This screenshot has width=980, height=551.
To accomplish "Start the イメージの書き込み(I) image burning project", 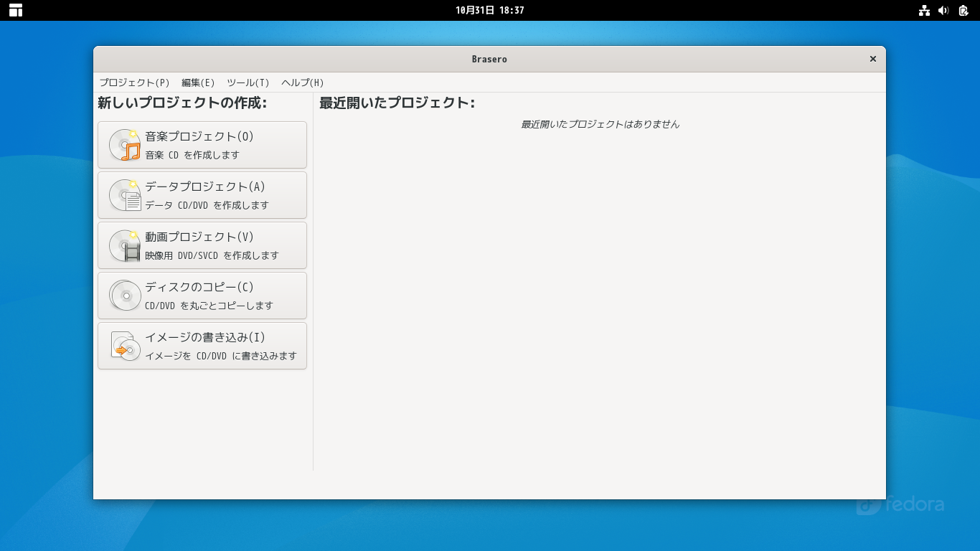I will point(202,346).
